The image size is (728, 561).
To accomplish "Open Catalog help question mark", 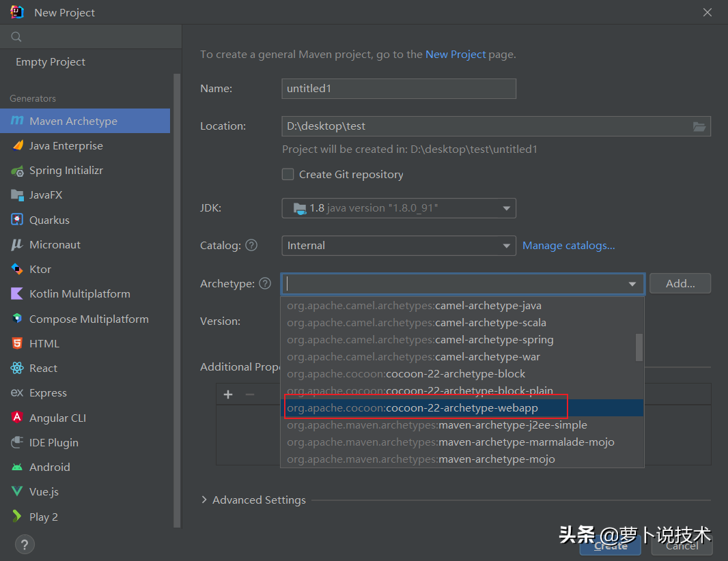I will (x=251, y=246).
